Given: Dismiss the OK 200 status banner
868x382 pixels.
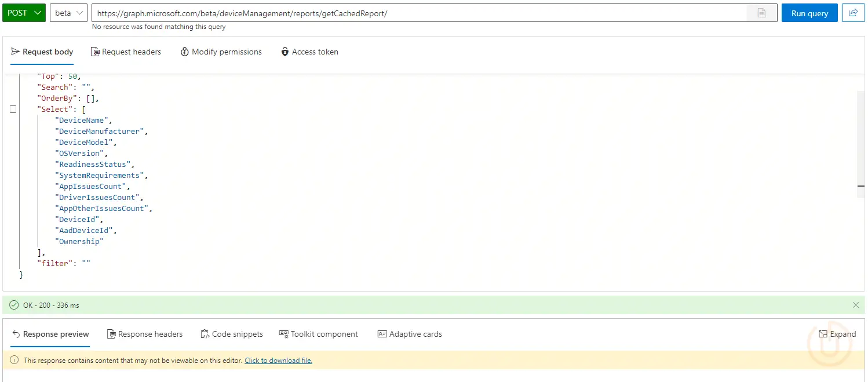Looking at the screenshot, I should pos(856,305).
